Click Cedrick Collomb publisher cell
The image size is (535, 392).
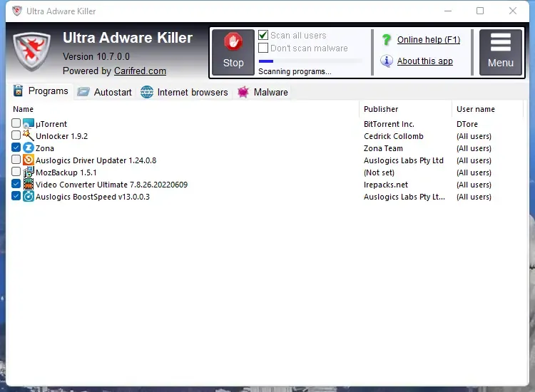point(393,136)
